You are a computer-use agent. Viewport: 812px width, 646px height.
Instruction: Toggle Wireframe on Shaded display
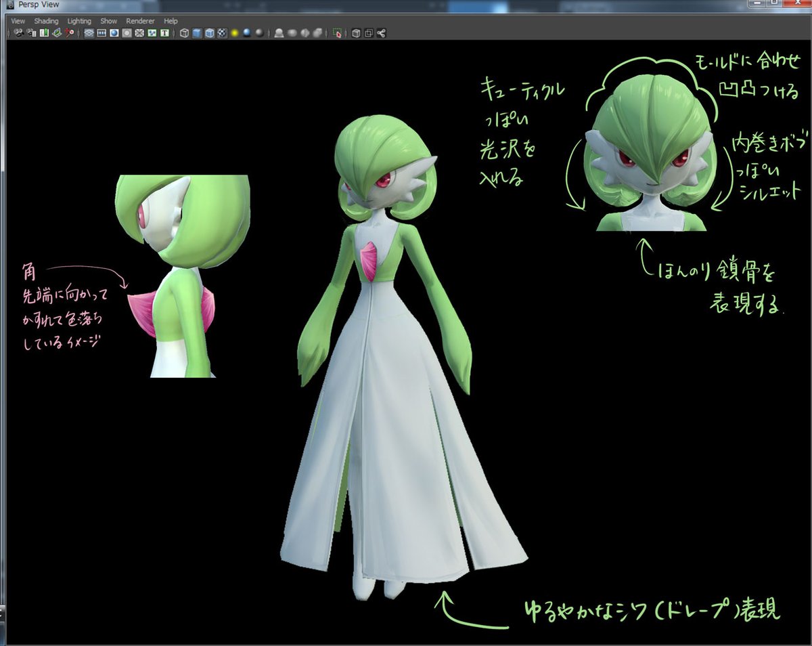coord(210,33)
